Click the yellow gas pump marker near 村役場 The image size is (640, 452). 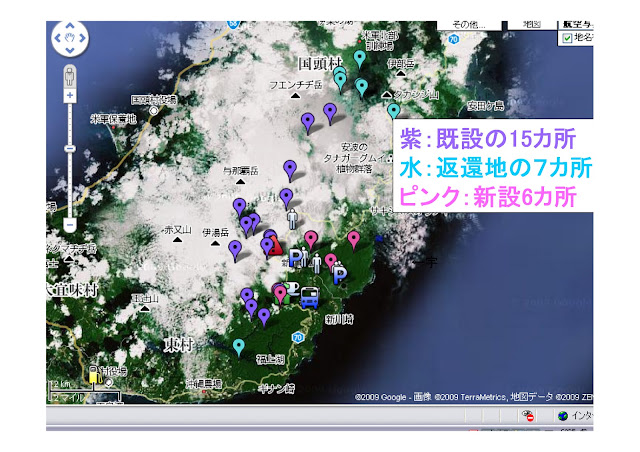pos(94,375)
